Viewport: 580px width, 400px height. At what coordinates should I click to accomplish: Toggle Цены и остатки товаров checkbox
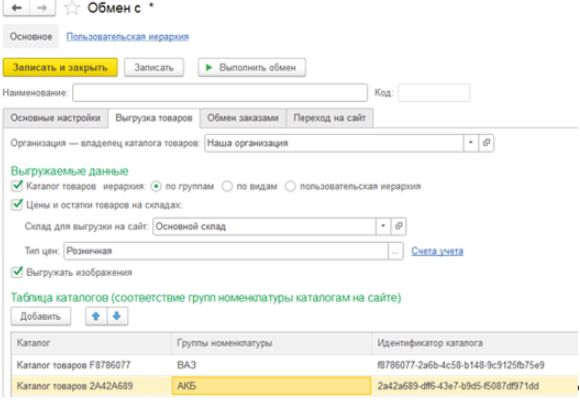tap(17, 205)
